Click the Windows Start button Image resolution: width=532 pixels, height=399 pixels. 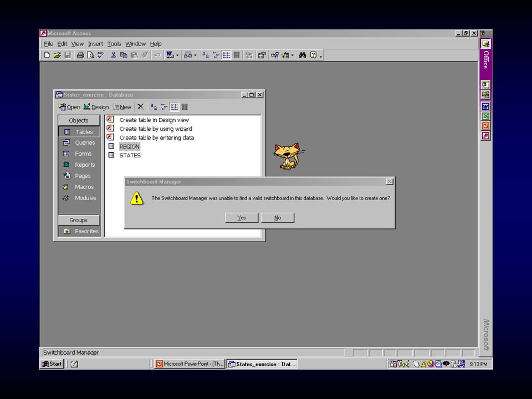pos(52,364)
